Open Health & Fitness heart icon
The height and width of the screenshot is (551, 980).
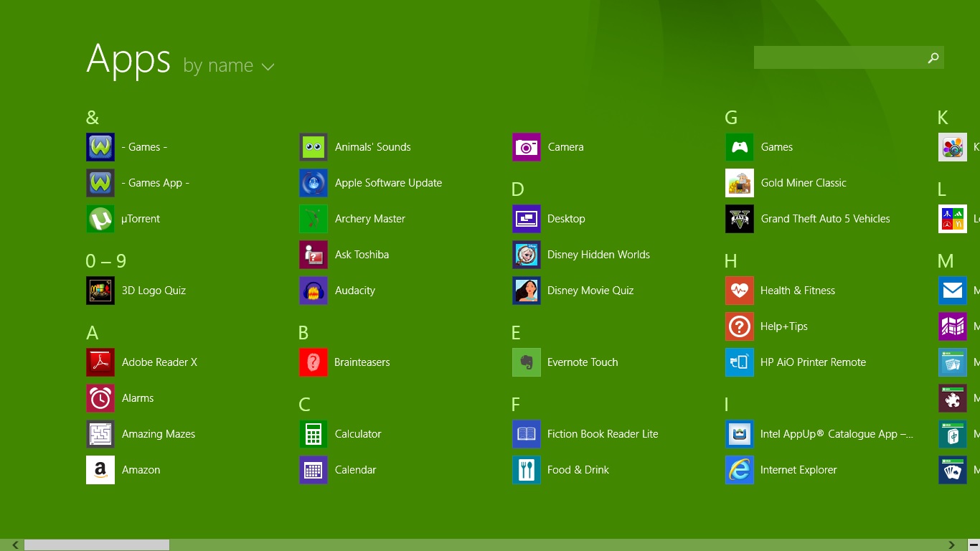tap(740, 291)
